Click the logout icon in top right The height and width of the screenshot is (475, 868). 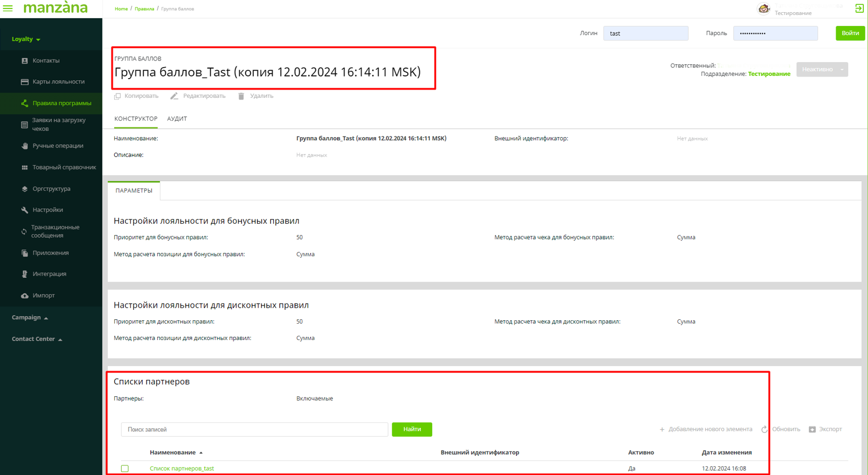859,8
